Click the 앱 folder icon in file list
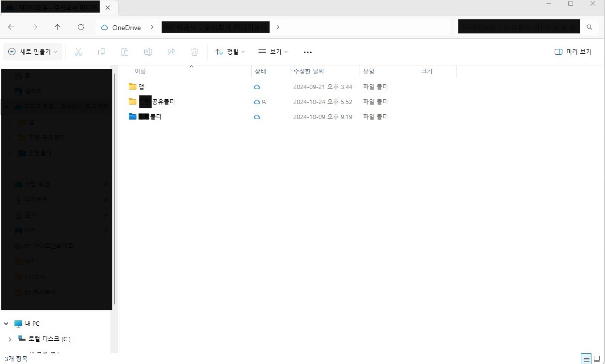Viewport: 605px width, 364px height. 133,87
